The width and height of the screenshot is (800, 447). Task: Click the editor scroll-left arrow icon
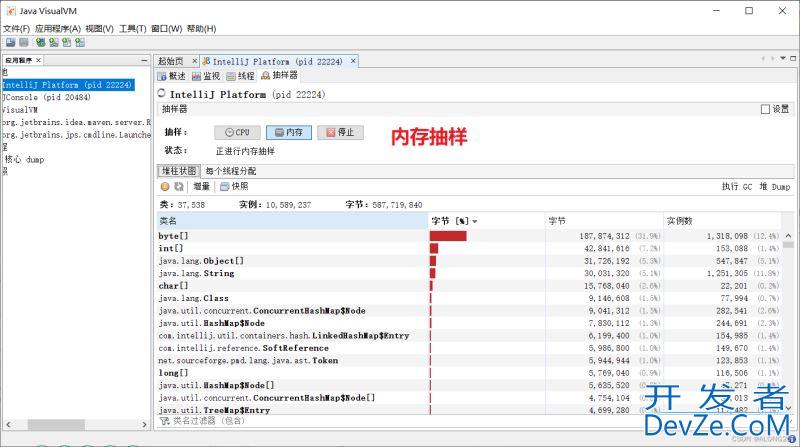pyautogui.click(x=763, y=59)
